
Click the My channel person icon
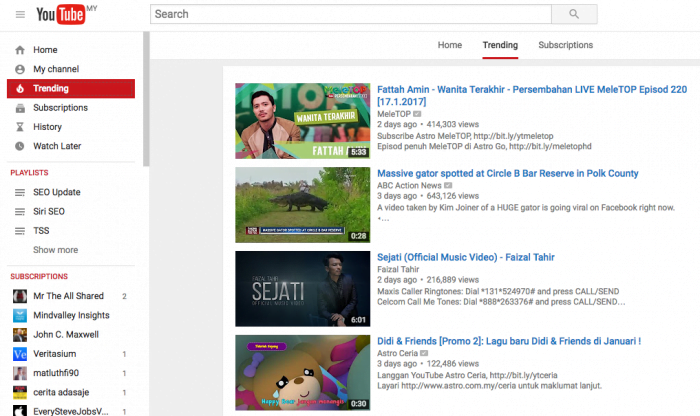[x=20, y=69]
